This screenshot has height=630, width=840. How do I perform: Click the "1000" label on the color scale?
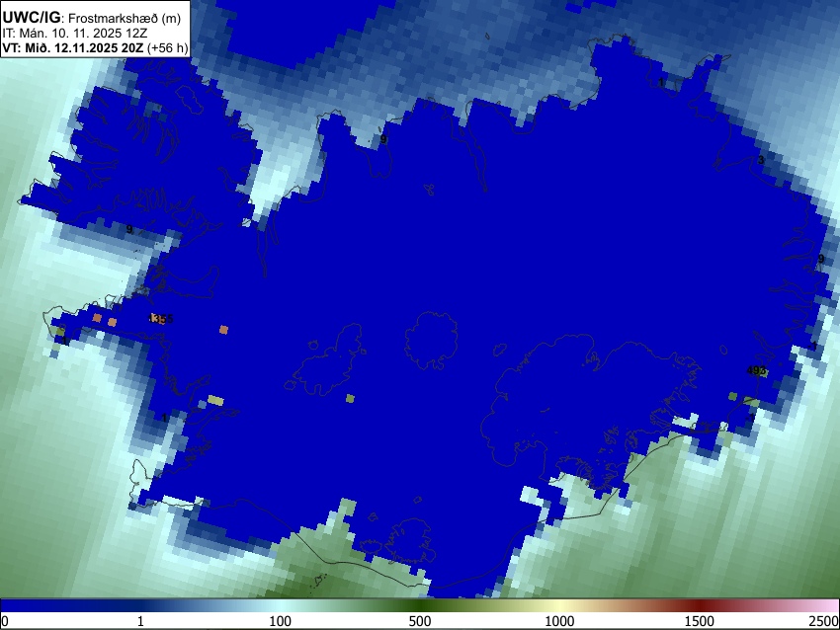pos(559,621)
